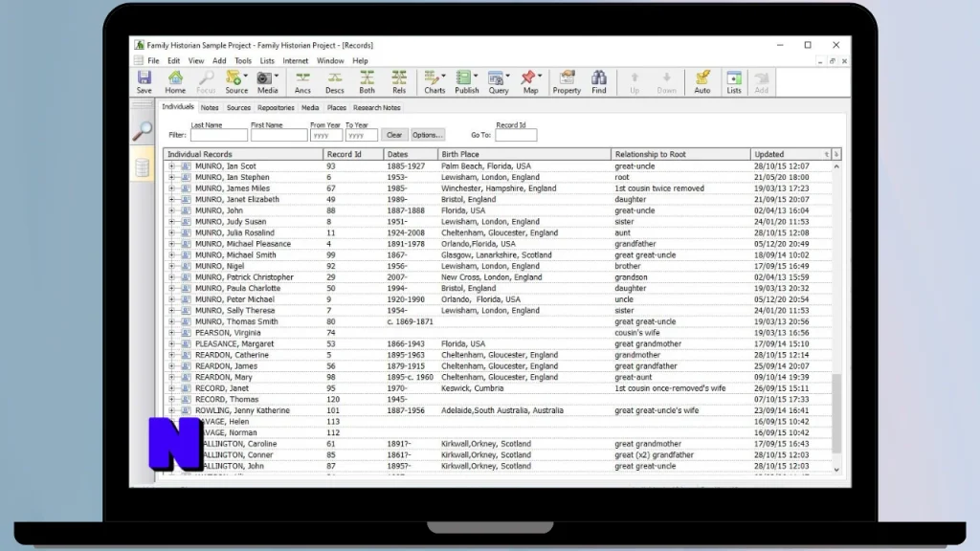Open the Edit menu
Image resolution: width=980 pixels, height=551 pixels.
(174, 60)
